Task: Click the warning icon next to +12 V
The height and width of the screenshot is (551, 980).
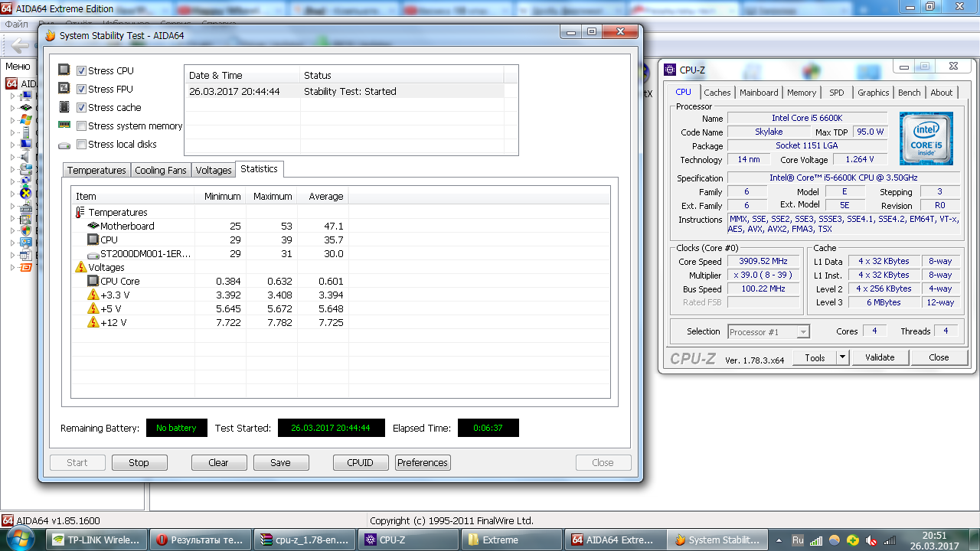Action: 93,322
